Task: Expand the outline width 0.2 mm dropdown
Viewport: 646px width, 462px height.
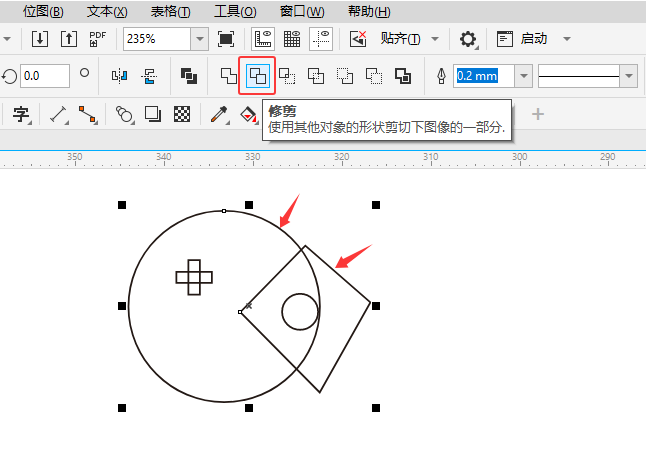Action: pos(523,76)
